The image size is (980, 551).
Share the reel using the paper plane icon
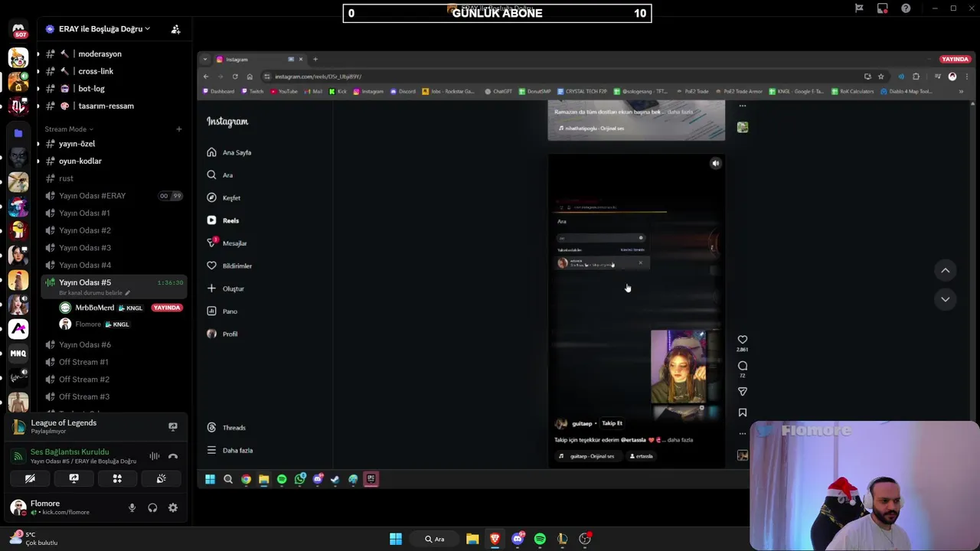coord(743,392)
